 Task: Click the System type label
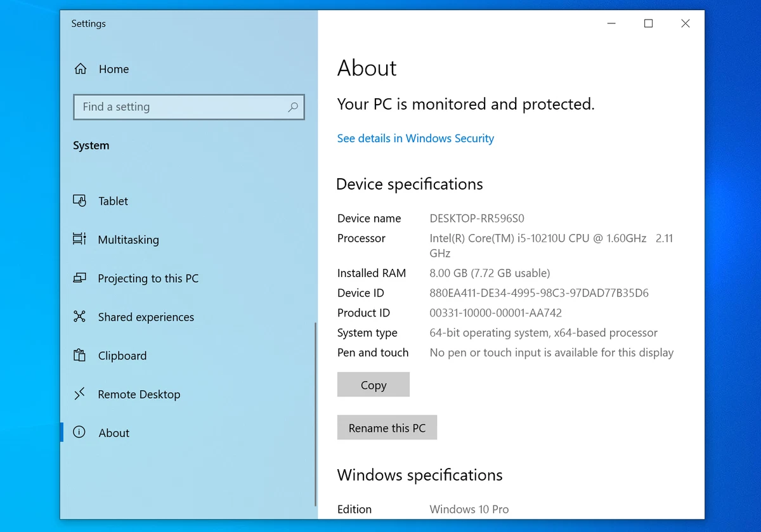click(367, 333)
